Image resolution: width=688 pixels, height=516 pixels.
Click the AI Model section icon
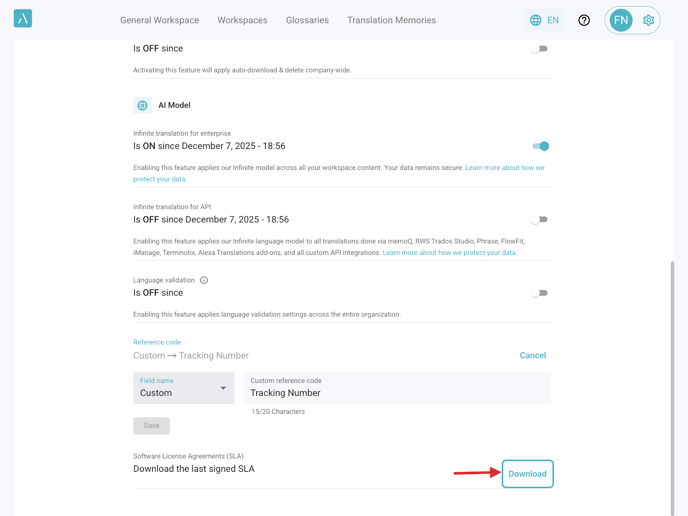[142, 105]
